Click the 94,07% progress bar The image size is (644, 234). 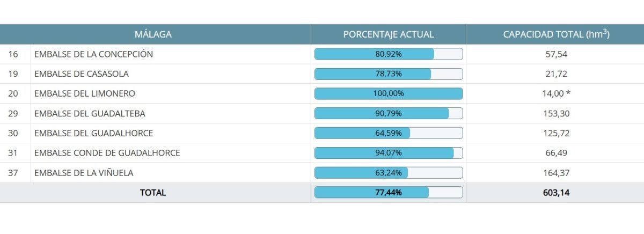coord(389,153)
